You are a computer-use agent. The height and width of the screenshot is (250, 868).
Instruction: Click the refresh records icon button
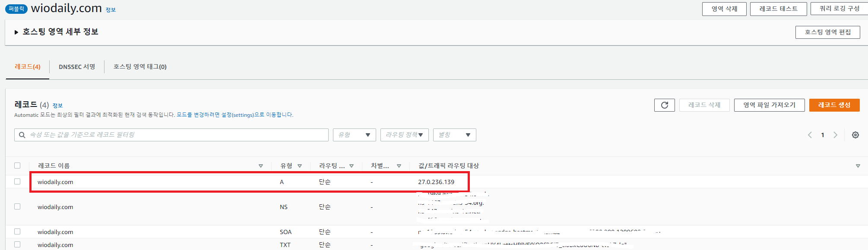(x=664, y=105)
